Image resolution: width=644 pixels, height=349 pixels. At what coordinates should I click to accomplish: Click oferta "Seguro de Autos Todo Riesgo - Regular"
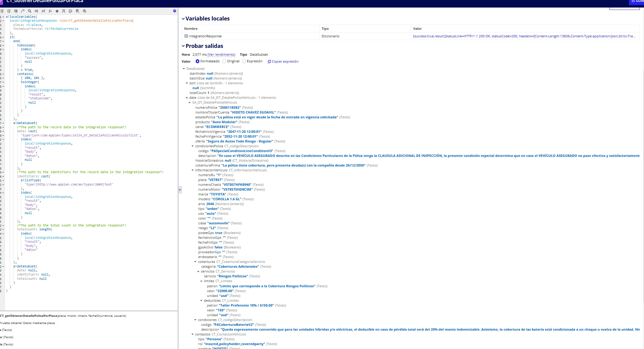[240, 141]
